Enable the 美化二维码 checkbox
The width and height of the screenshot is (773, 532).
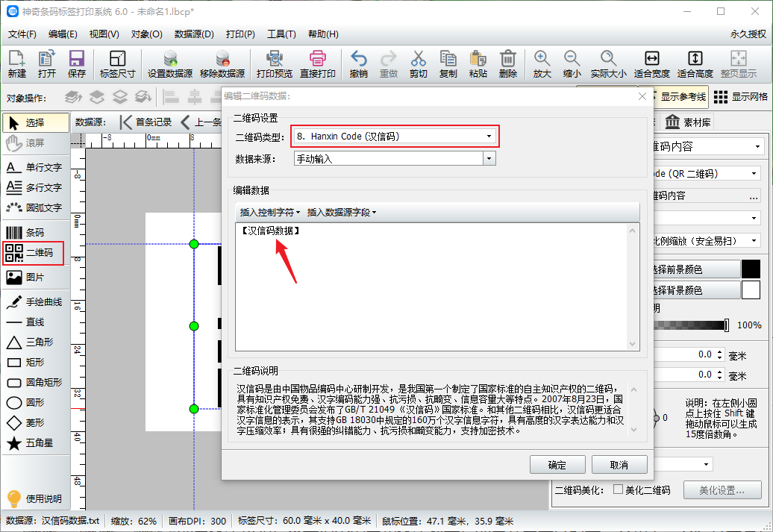[x=618, y=490]
